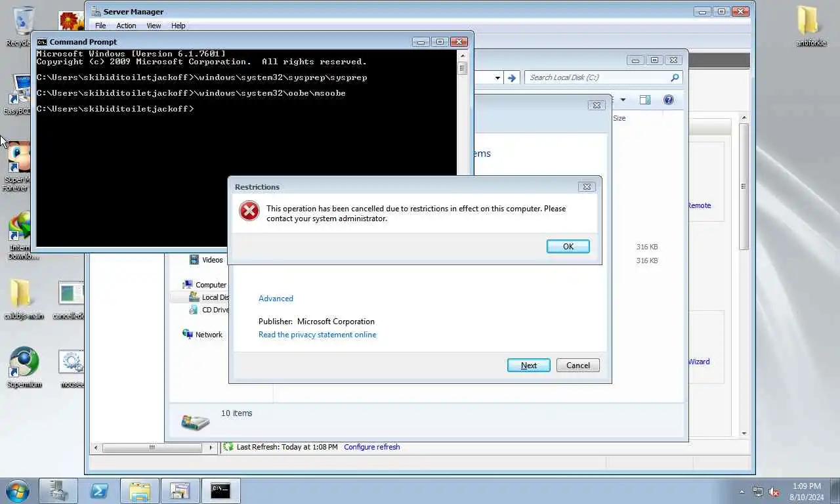Click the Wizard link in Server Manager
Viewport: 840px width, 504px height.
point(699,362)
